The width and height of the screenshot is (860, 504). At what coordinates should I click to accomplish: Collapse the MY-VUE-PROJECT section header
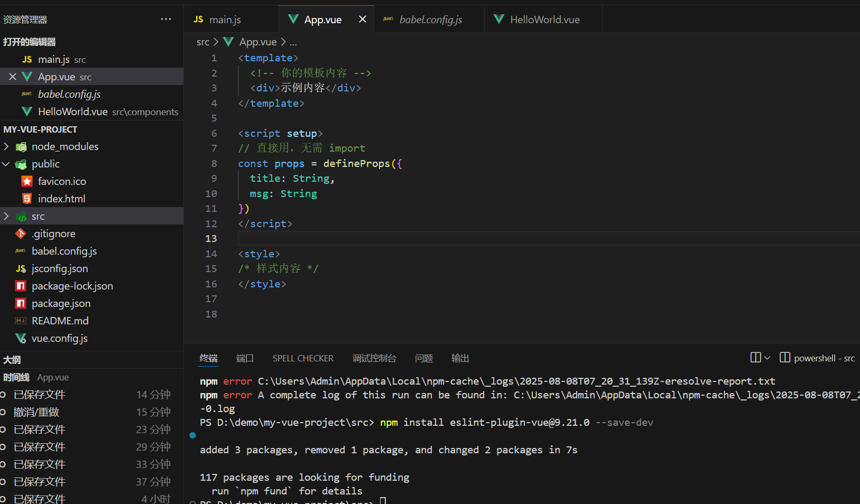click(x=91, y=129)
